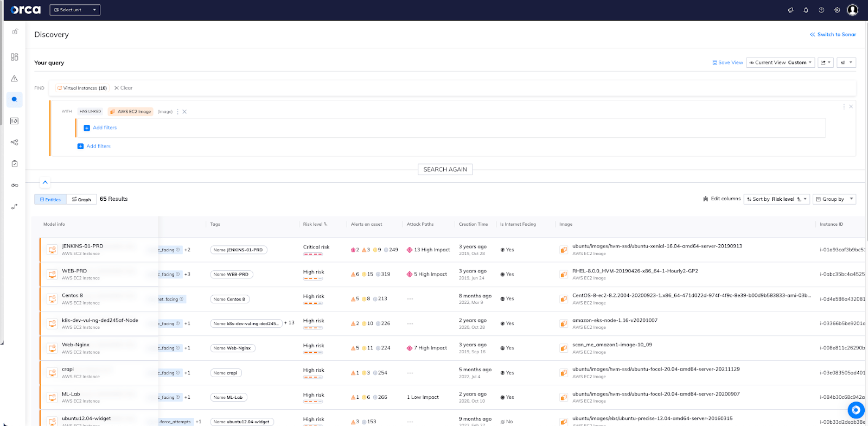Open the Select unit dropdown
This screenshot has width=868, height=426.
tap(75, 10)
